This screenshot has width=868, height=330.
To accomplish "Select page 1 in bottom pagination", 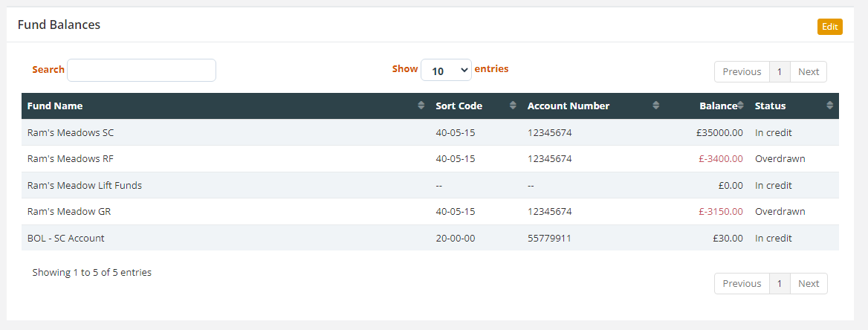I will tap(780, 283).
